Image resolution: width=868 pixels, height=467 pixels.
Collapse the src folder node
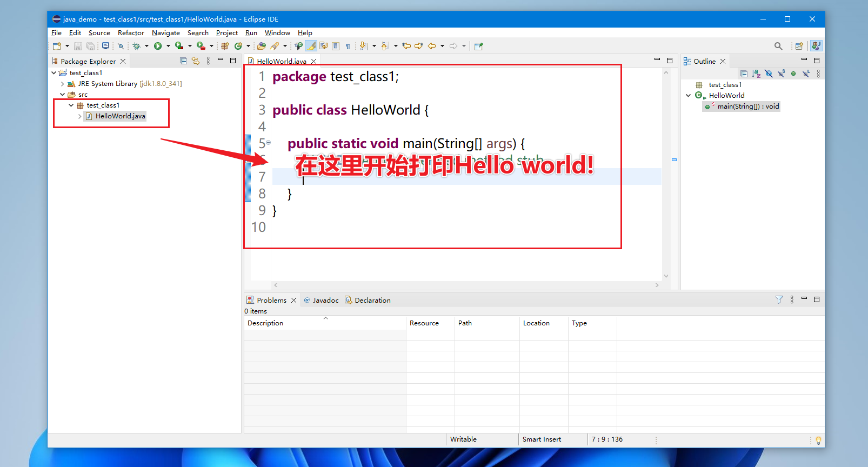click(x=63, y=94)
